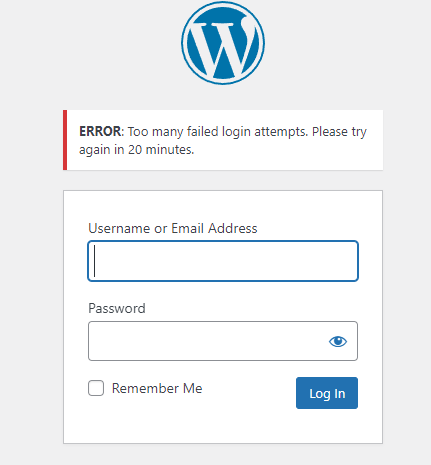Toggle password visibility eye button
Viewport: 431px width, 465px height.
tap(338, 341)
